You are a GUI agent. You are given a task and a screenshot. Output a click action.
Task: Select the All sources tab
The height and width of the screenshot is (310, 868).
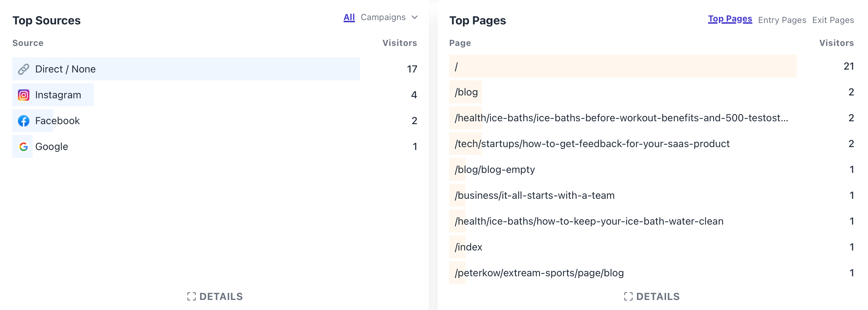point(349,17)
